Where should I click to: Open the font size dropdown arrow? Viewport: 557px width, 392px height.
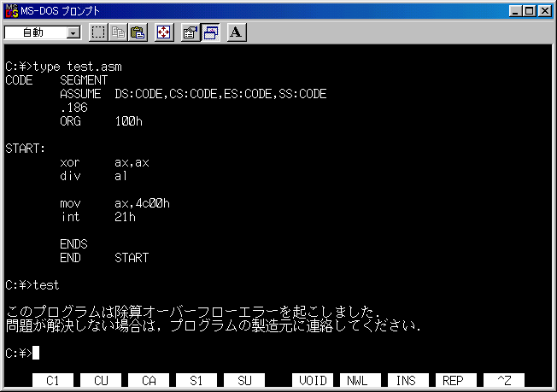click(73, 33)
